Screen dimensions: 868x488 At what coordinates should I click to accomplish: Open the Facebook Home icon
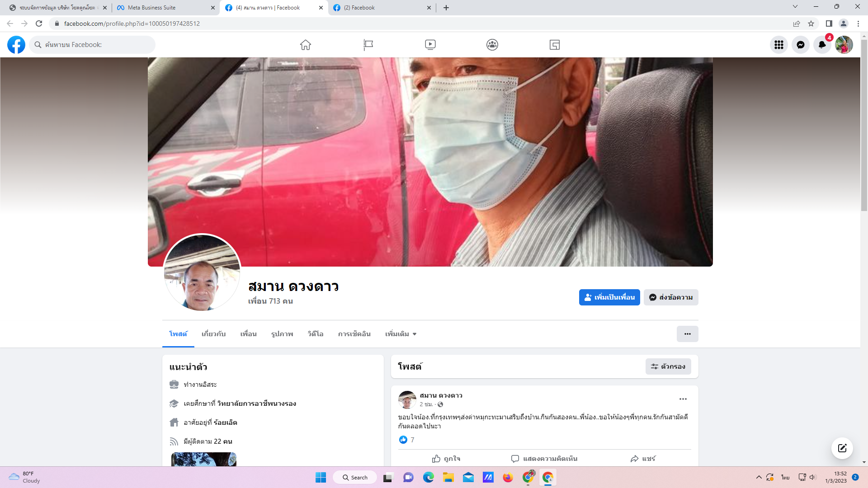(305, 45)
